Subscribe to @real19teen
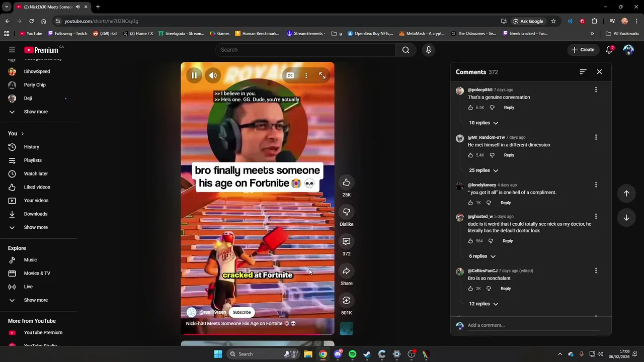This screenshot has height=362, width=644. [x=242, y=312]
